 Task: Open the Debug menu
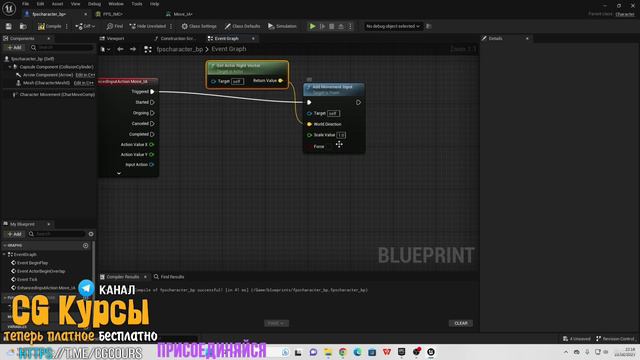tap(94, 4)
